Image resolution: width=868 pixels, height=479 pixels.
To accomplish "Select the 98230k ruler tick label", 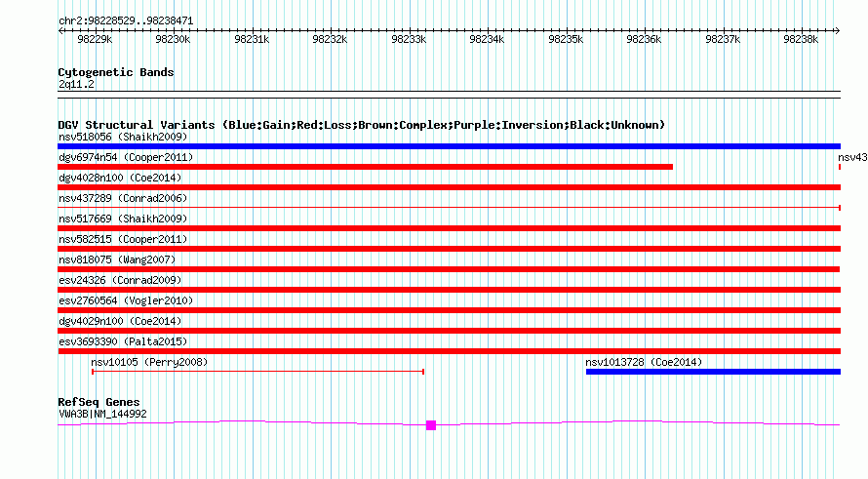I will pyautogui.click(x=173, y=39).
